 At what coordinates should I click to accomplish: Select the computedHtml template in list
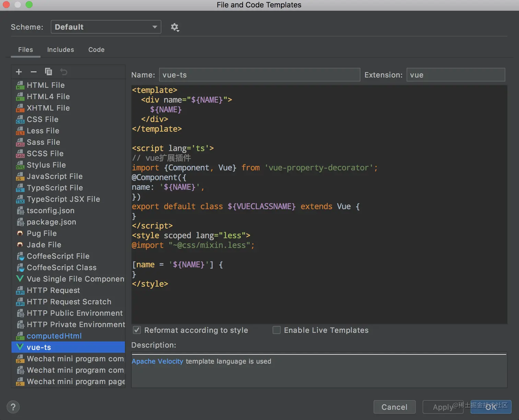click(54, 336)
